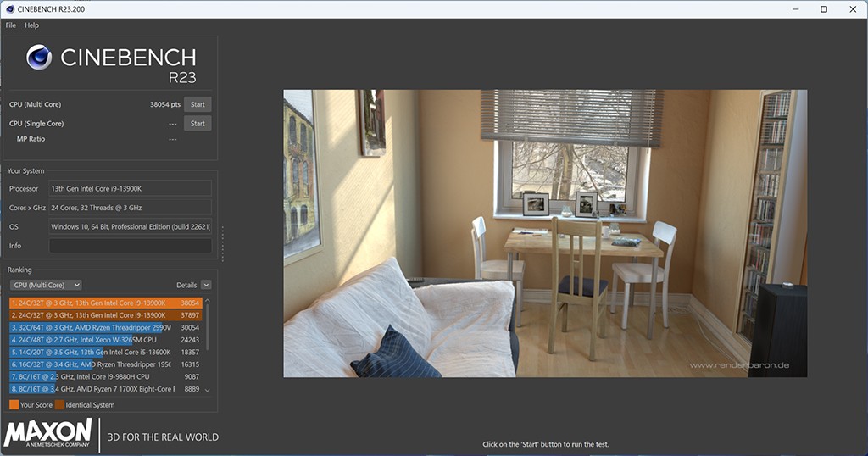This screenshot has width=868, height=456.
Task: Select the Ryzen 7 1700X ranking row
Action: (x=105, y=389)
